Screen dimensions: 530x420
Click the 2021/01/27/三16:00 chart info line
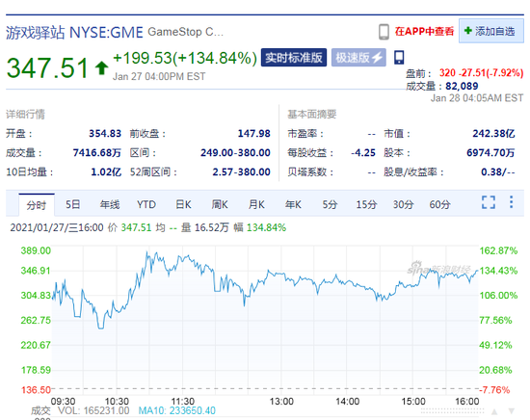(148, 227)
